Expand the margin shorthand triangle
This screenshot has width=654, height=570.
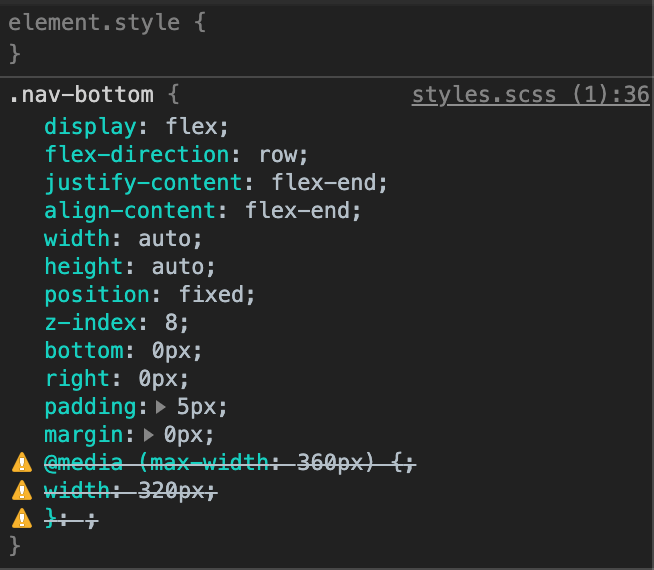(x=149, y=436)
